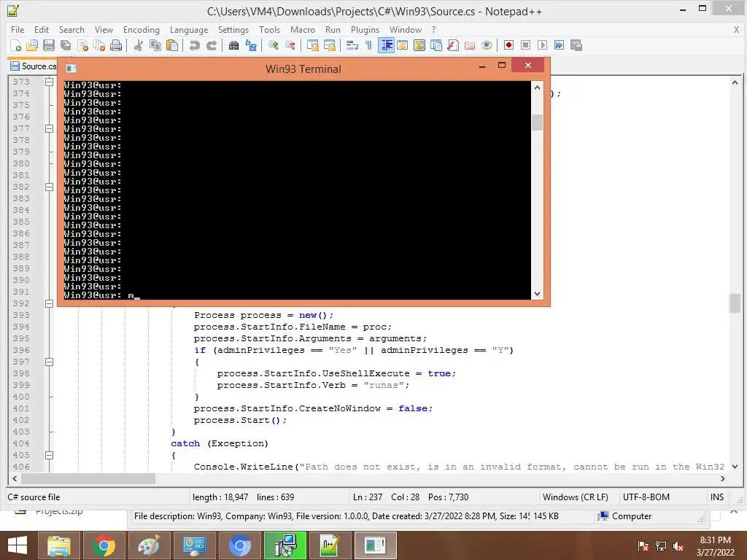The height and width of the screenshot is (560, 747).
Task: Click Win93 Terminal scrollbar up arrow
Action: [538, 87]
